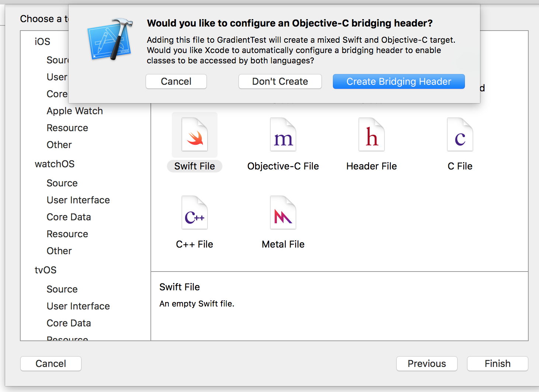Click the Finish button

coord(497,364)
